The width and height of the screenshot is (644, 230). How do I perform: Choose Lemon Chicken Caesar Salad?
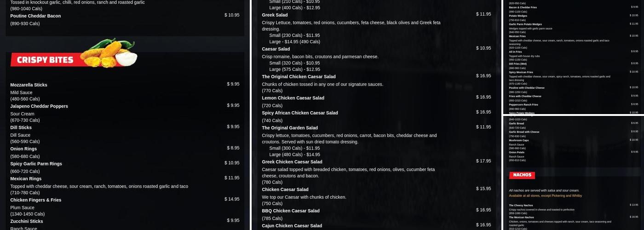293,98
